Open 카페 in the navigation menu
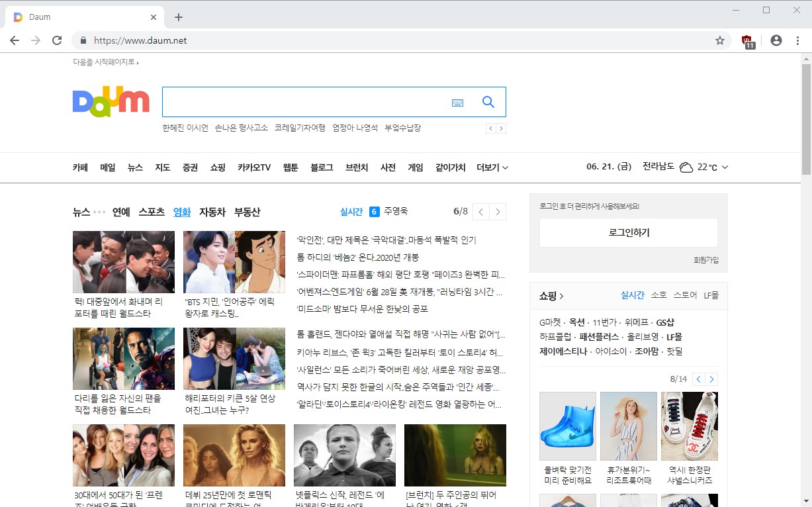Image resolution: width=812 pixels, height=507 pixels. pyautogui.click(x=80, y=167)
